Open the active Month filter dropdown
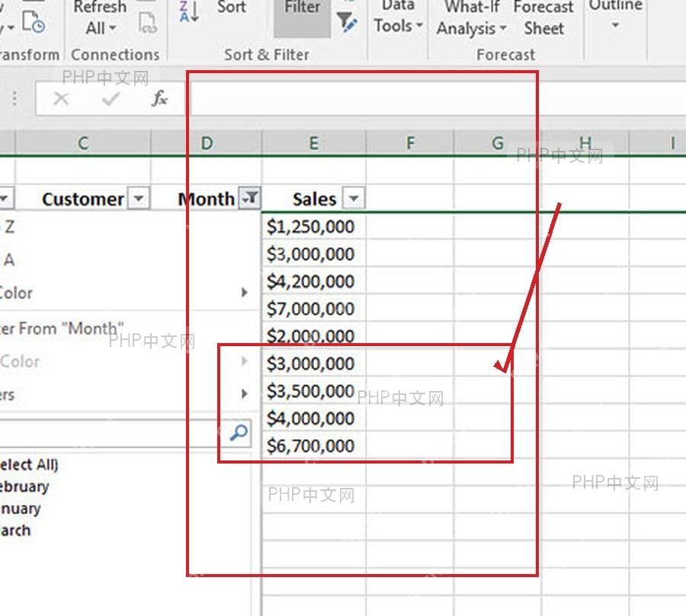 tap(249, 199)
